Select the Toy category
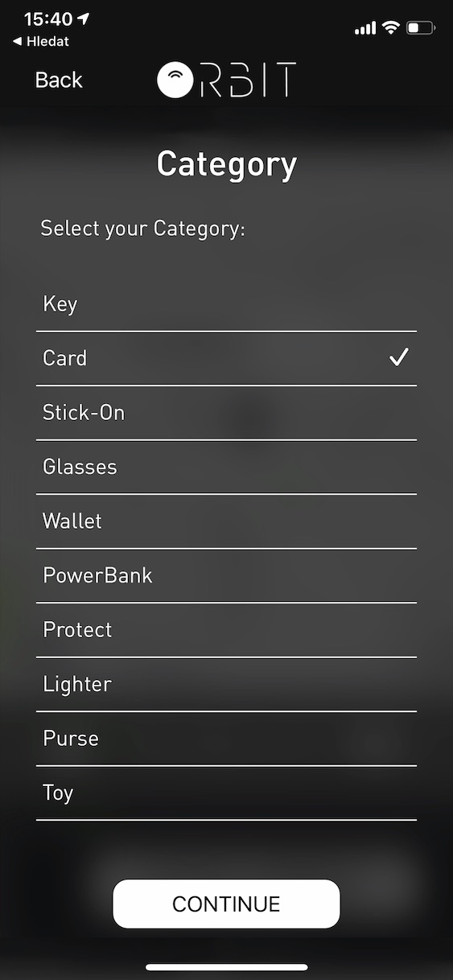 [x=226, y=793]
